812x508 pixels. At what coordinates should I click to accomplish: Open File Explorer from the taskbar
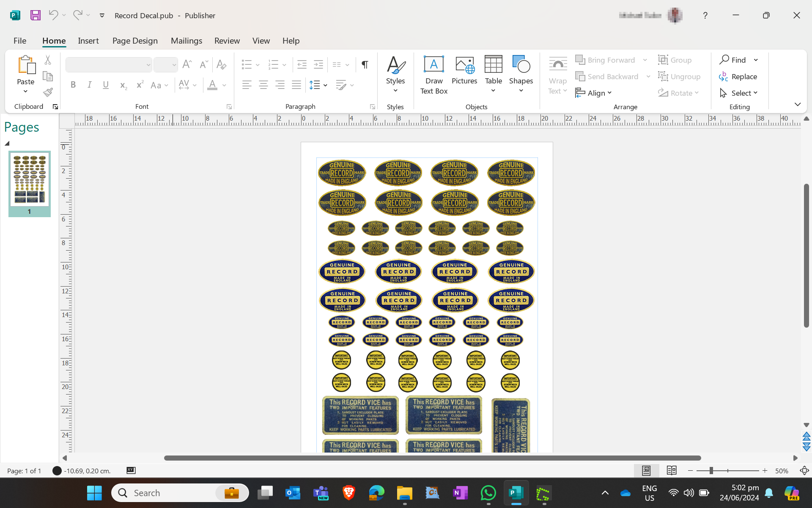[405, 493]
